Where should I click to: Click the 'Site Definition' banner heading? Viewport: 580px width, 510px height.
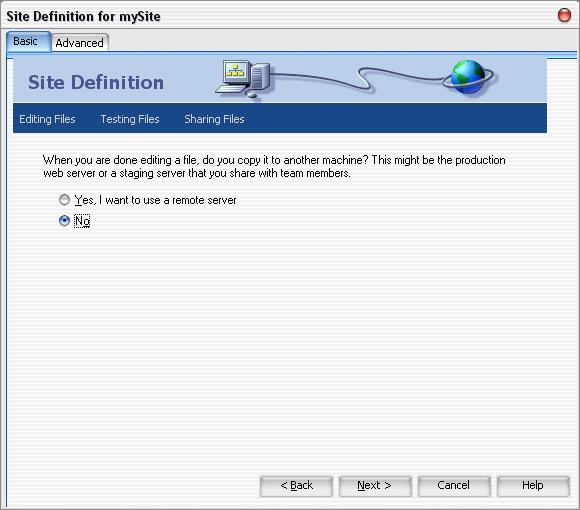tap(96, 82)
